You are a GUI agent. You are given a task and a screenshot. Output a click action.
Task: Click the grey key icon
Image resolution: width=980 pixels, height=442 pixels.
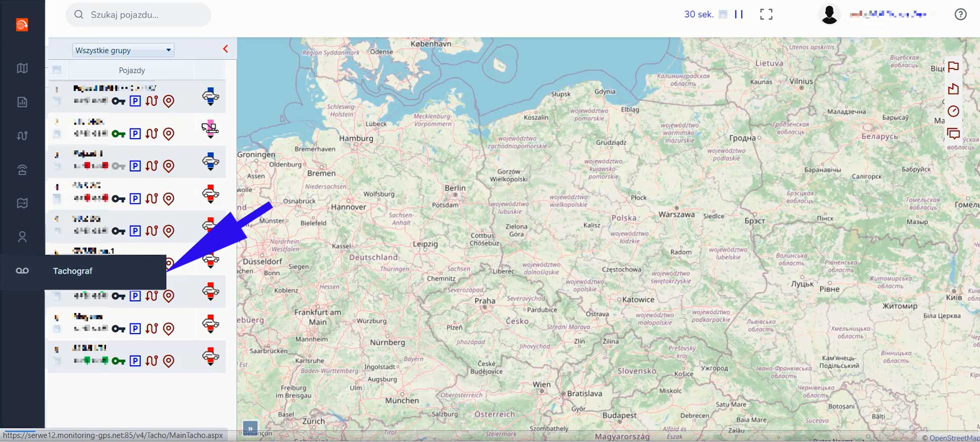point(118,166)
